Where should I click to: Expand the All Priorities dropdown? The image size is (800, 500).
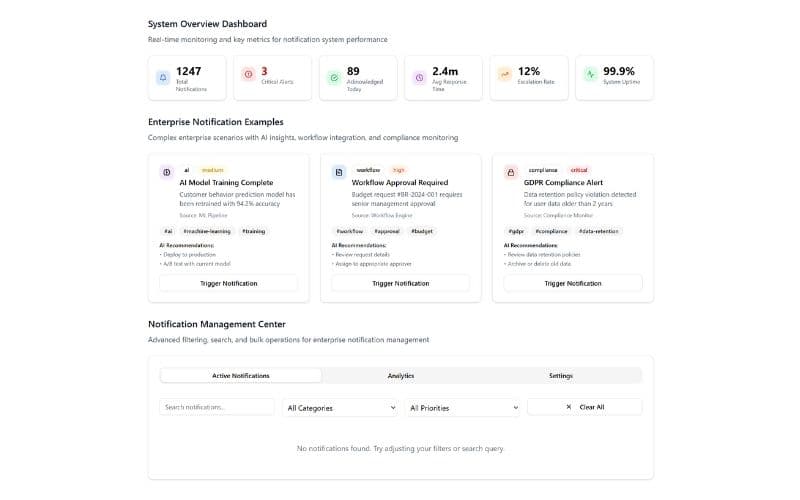(464, 407)
